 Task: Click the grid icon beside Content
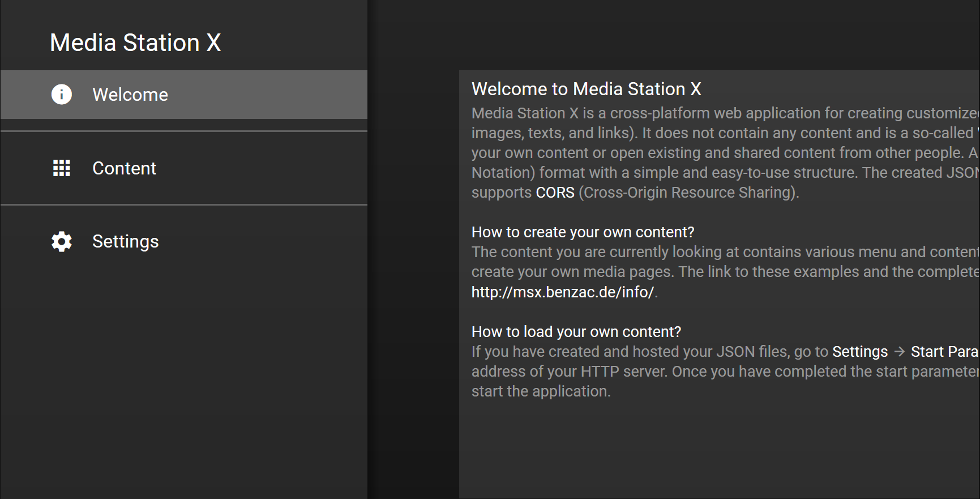(x=62, y=168)
